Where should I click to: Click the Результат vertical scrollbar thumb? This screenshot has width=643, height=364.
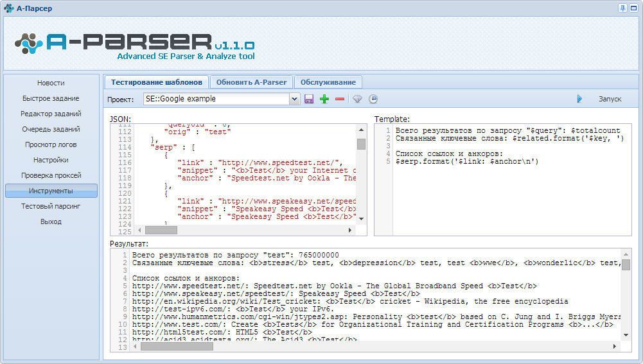(x=626, y=264)
